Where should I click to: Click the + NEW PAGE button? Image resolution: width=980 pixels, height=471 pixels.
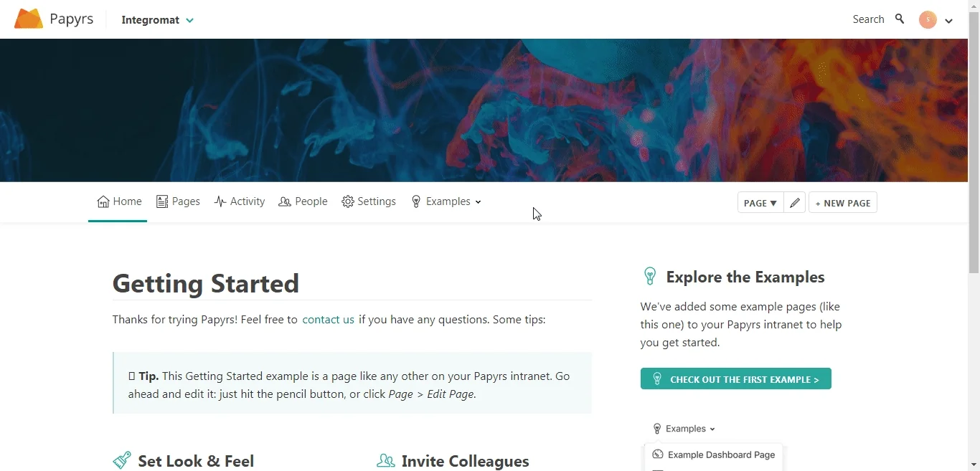843,203
